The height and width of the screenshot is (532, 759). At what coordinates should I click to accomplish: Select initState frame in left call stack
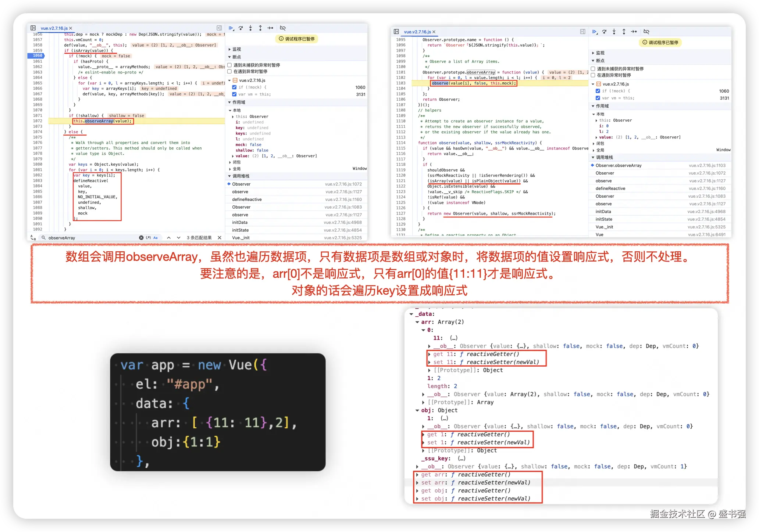[240, 230]
